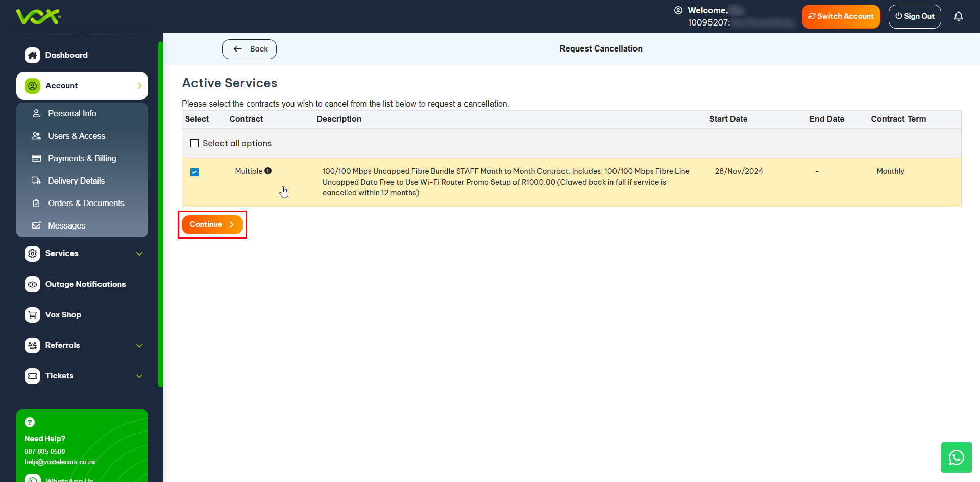Click the Outage Notifications icon
980x482 pixels.
(x=32, y=284)
